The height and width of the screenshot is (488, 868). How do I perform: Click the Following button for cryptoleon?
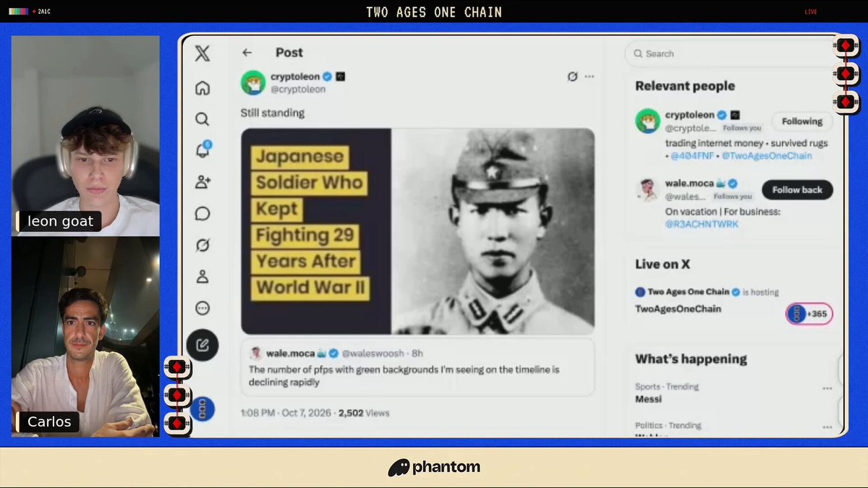(x=802, y=121)
